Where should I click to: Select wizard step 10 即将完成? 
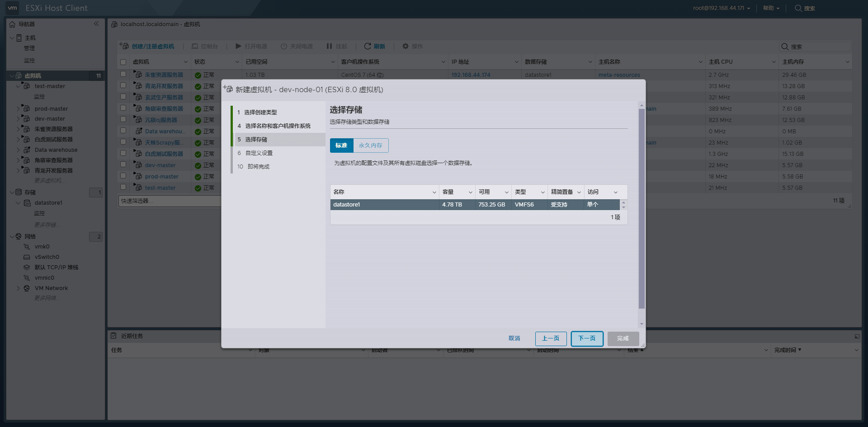[x=253, y=166]
